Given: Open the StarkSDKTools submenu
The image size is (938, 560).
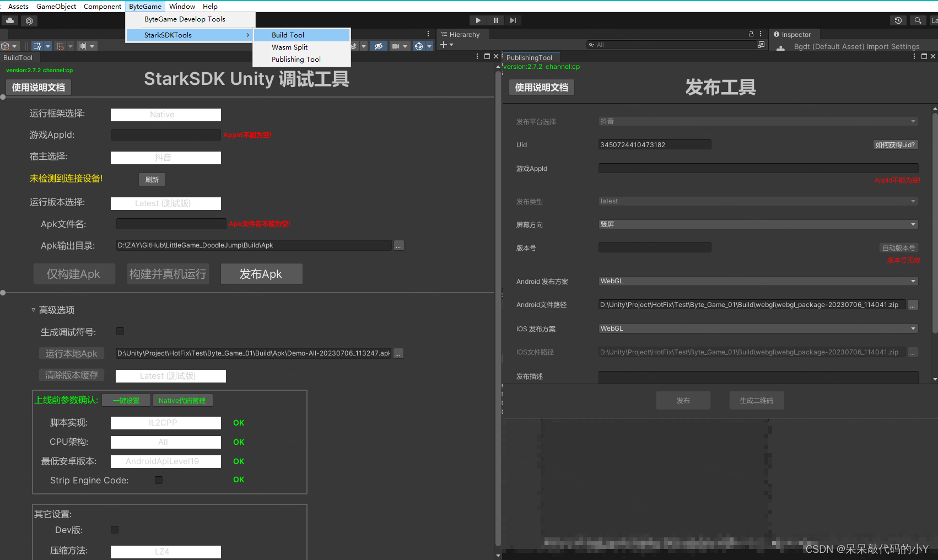Looking at the screenshot, I should [190, 35].
